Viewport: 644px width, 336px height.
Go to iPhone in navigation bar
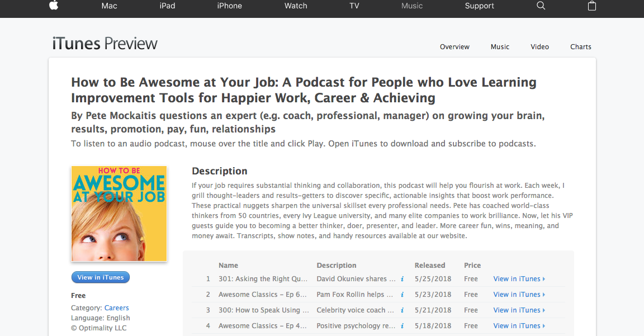pos(229,6)
